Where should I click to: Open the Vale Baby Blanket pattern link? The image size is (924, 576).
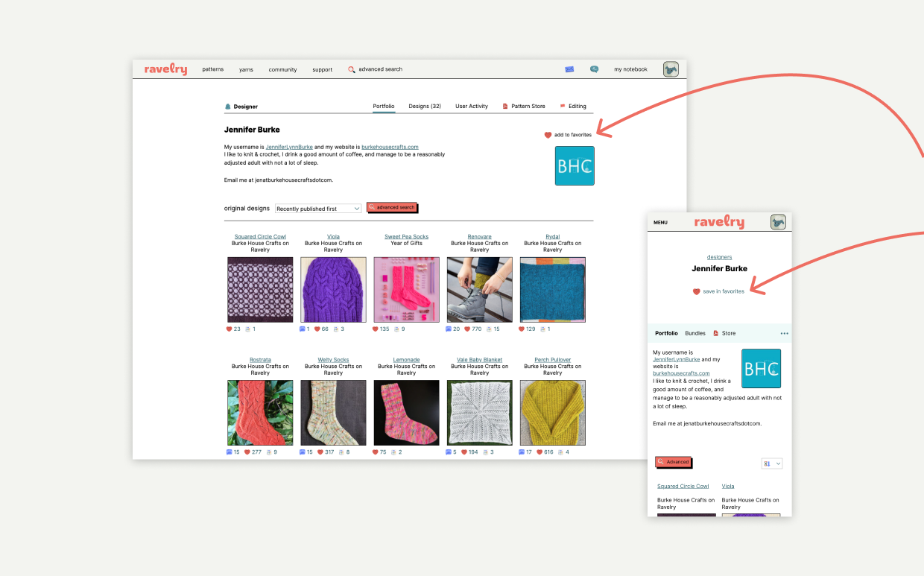(x=479, y=360)
